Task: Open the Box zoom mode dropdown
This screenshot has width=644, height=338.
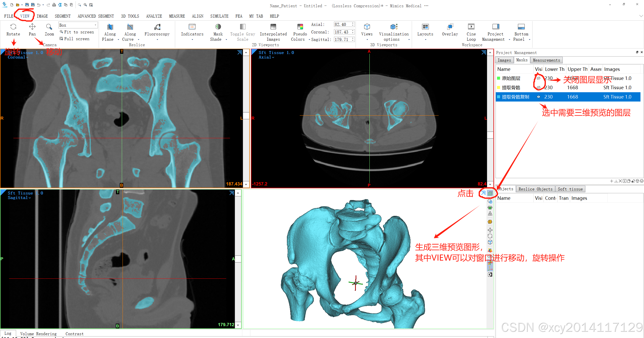Action: click(78, 25)
